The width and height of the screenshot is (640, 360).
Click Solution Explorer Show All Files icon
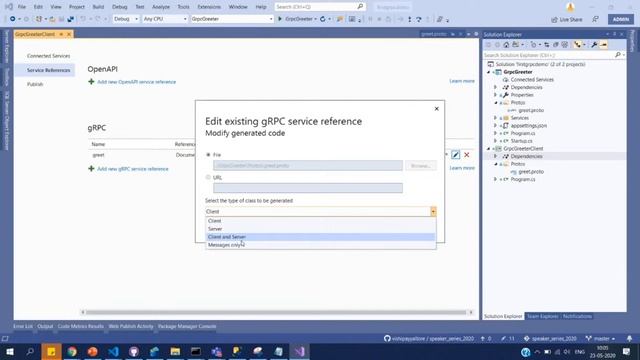564,45
